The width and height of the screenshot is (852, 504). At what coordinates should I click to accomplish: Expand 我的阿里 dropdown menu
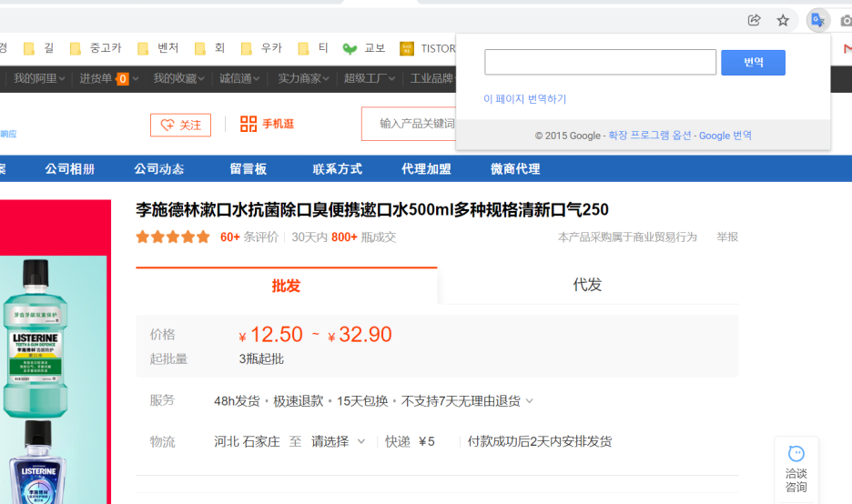click(39, 79)
